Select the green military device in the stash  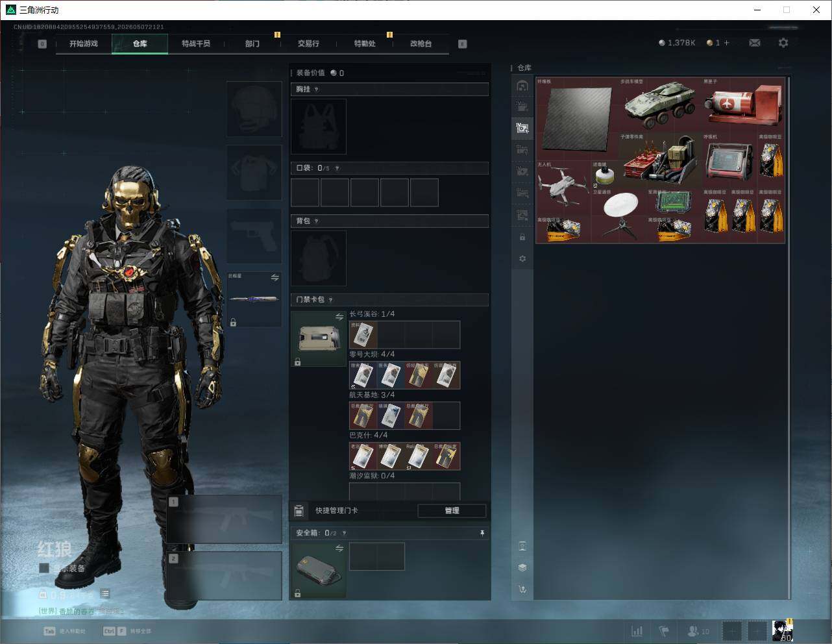pos(674,202)
